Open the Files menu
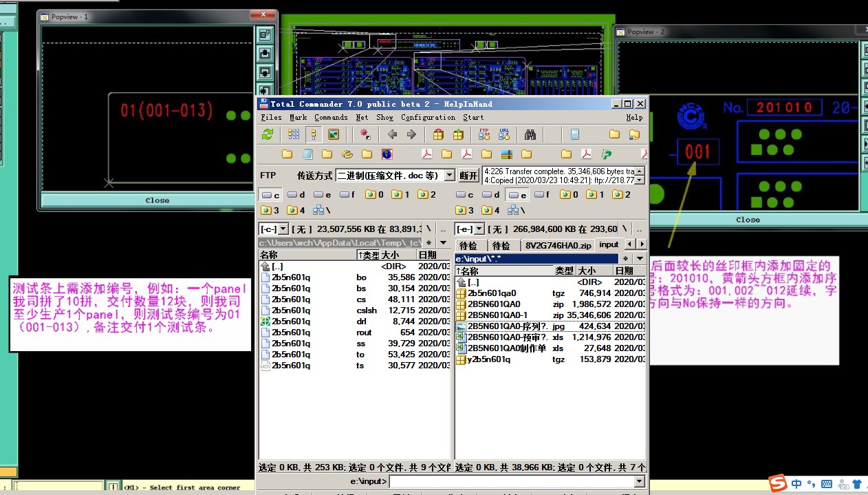Screen dimensions: 868x495 pos(271,118)
